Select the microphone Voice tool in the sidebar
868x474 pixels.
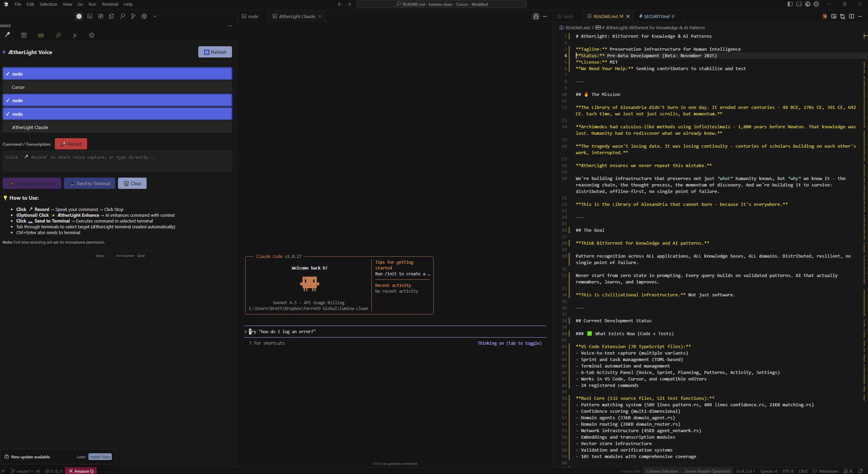7,35
